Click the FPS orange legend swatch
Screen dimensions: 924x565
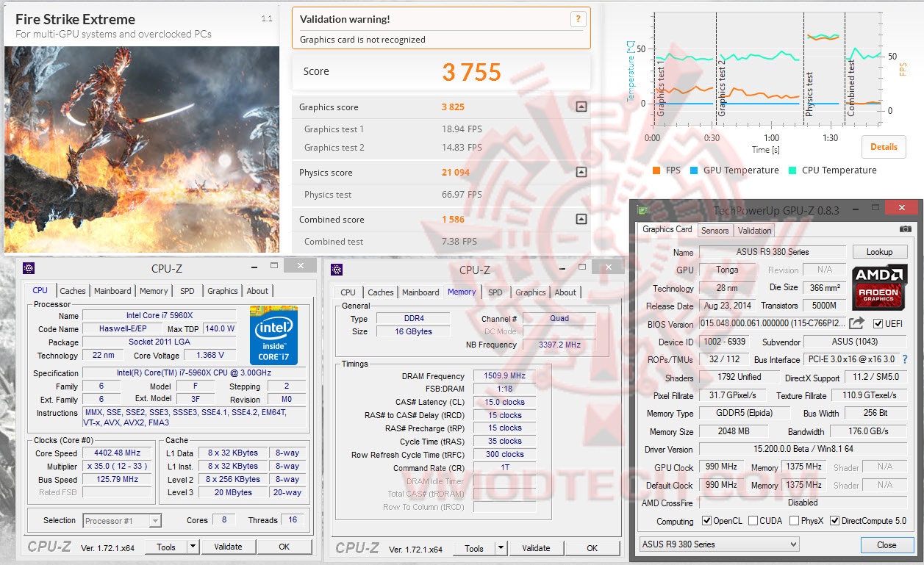[656, 170]
